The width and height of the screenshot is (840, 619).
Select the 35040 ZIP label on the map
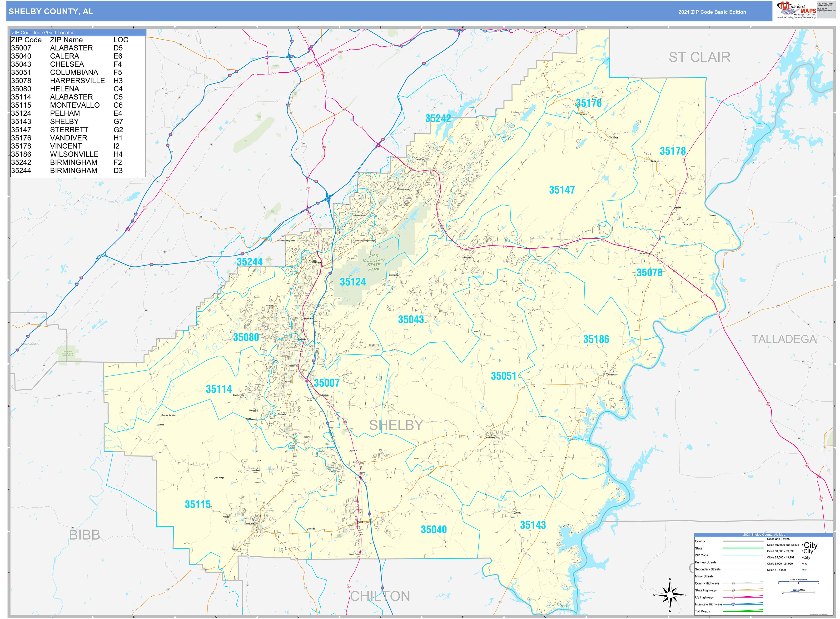(x=434, y=530)
